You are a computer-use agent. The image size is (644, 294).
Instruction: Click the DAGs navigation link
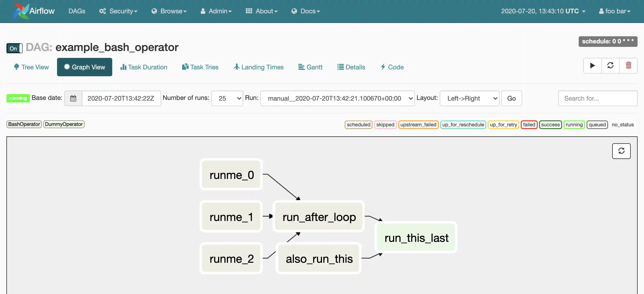pos(77,11)
